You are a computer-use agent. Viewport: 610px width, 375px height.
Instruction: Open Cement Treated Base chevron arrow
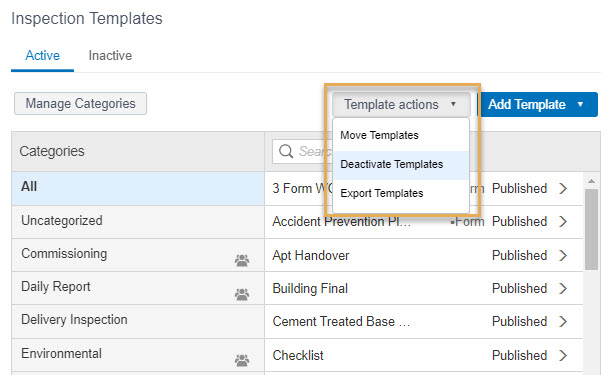coord(563,322)
